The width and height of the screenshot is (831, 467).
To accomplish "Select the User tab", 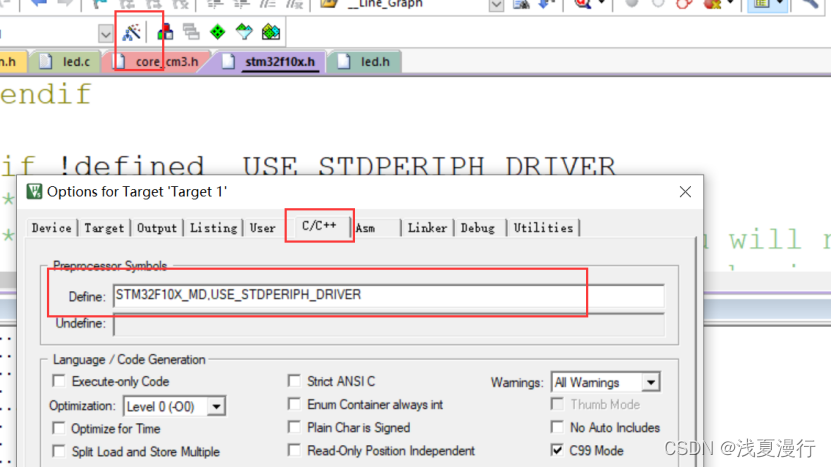I will (263, 228).
